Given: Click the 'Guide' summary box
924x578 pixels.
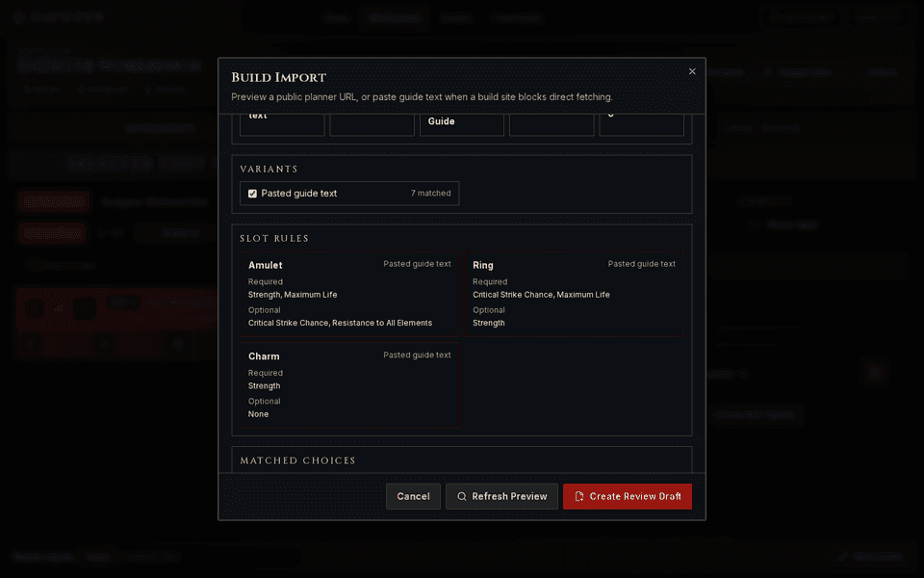Looking at the screenshot, I should click(x=461, y=124).
